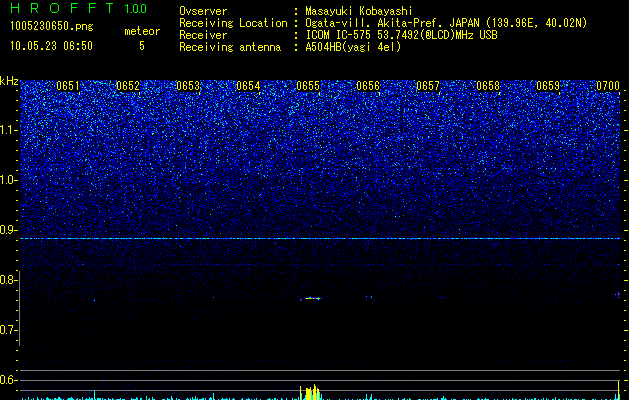Click the 0.6 kHz axis label
The image size is (629, 400).
click(8, 380)
